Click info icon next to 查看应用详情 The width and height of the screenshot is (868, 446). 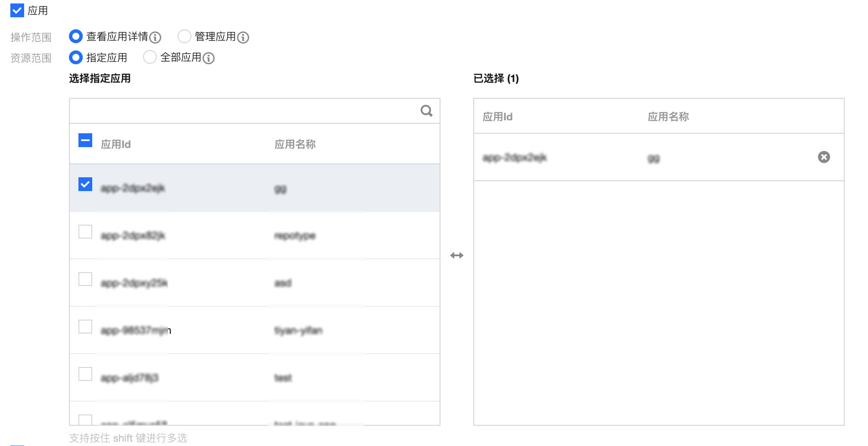coord(155,38)
